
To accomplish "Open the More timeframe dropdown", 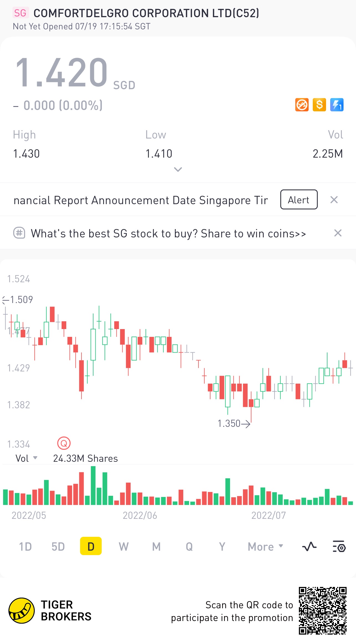I will click(x=266, y=546).
